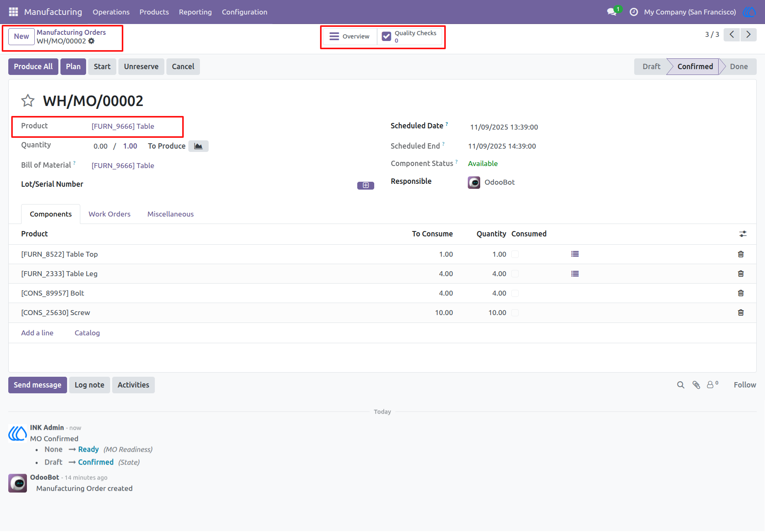Go to the next record arrow
This screenshot has height=532, width=765.
coord(748,34)
